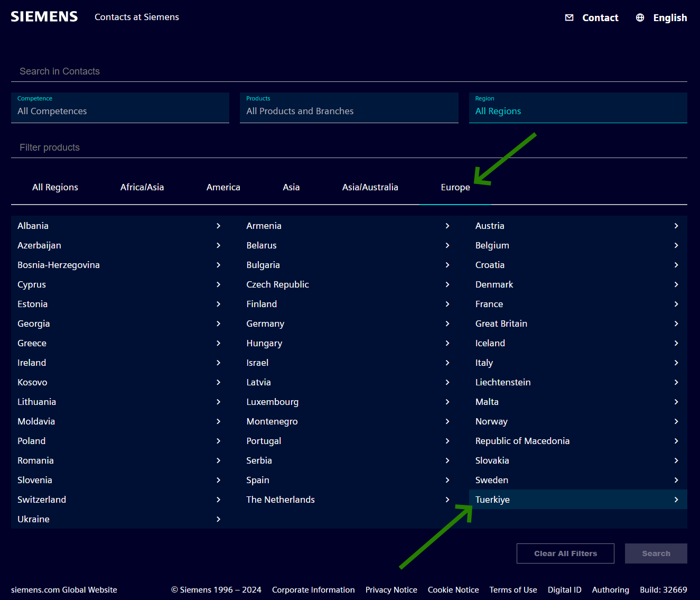The image size is (700, 600).
Task: Open the Privacy Notice footer link
Action: click(391, 590)
